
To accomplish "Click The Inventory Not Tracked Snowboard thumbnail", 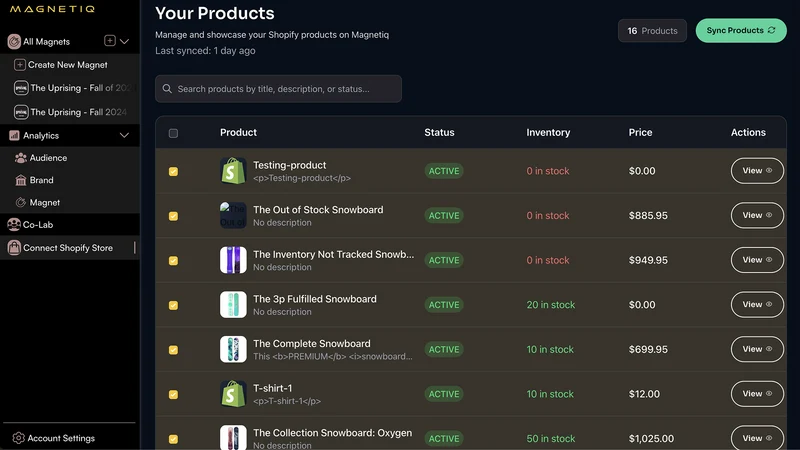I will tap(233, 260).
